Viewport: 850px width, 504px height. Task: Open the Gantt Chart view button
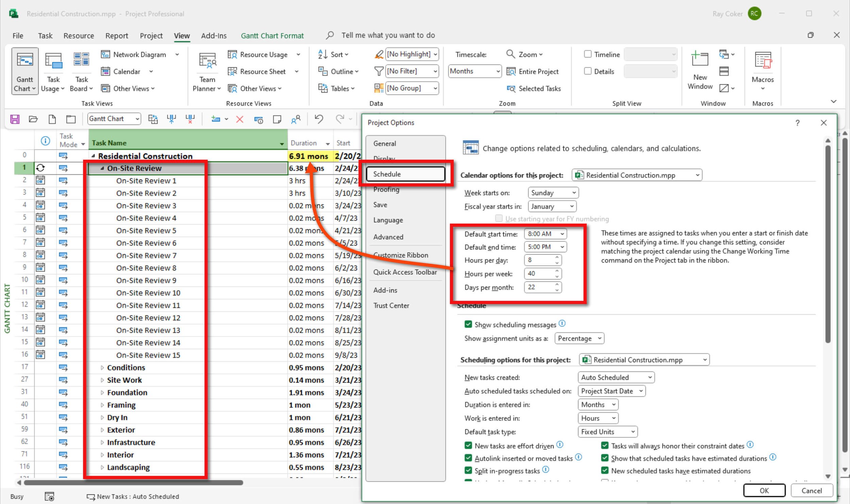coord(25,71)
